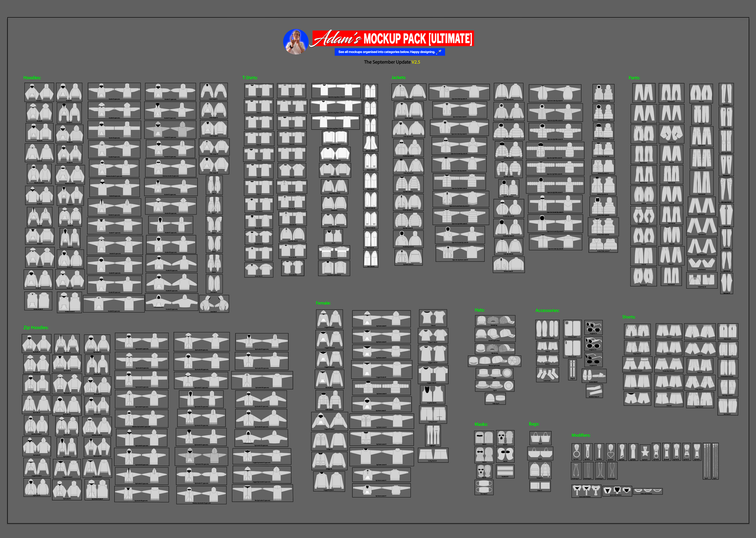Click the Backpack mockup under Bags

[540, 470]
